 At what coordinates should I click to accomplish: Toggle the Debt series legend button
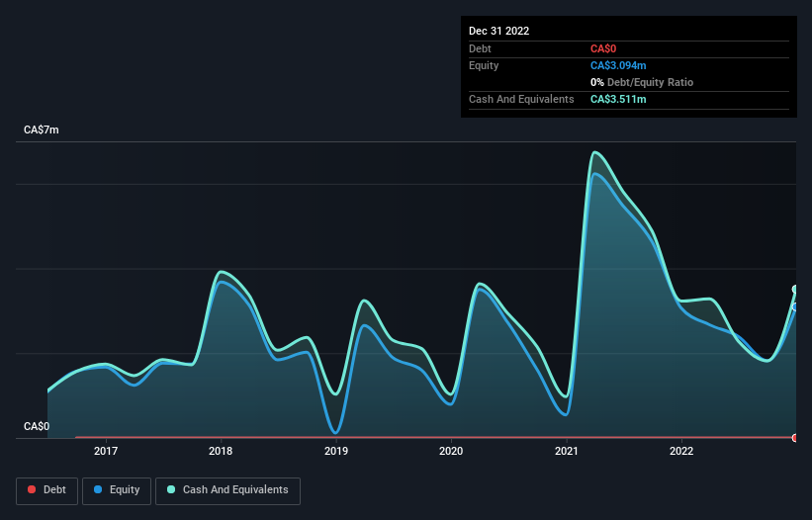point(47,490)
